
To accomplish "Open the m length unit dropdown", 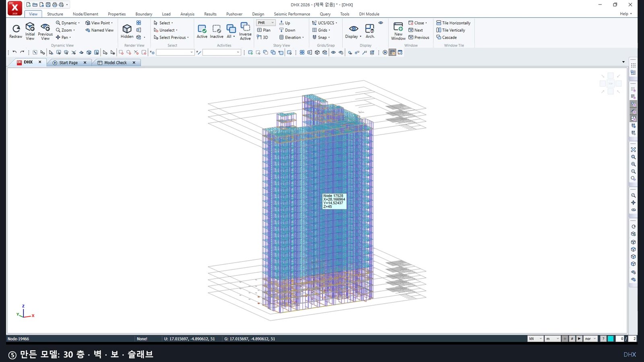I will click(x=553, y=339).
